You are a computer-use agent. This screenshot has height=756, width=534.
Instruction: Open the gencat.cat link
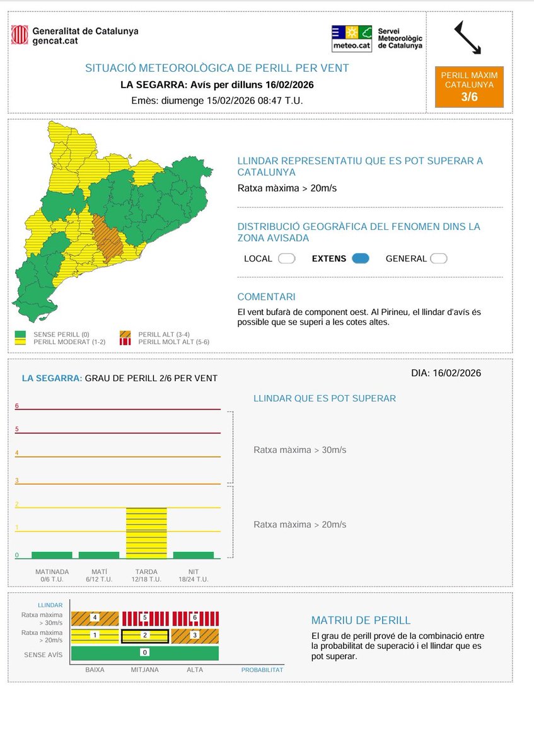point(56,39)
